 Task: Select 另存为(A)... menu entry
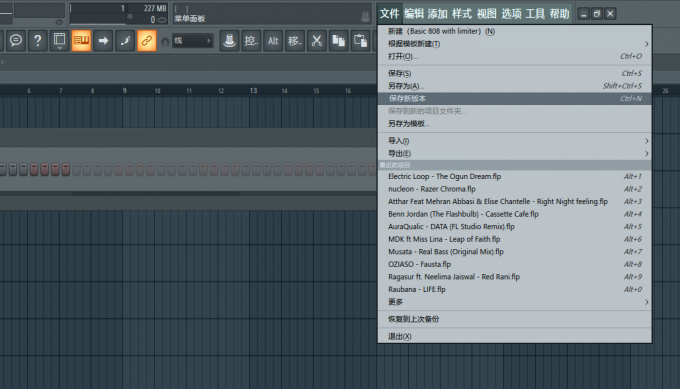tap(514, 86)
